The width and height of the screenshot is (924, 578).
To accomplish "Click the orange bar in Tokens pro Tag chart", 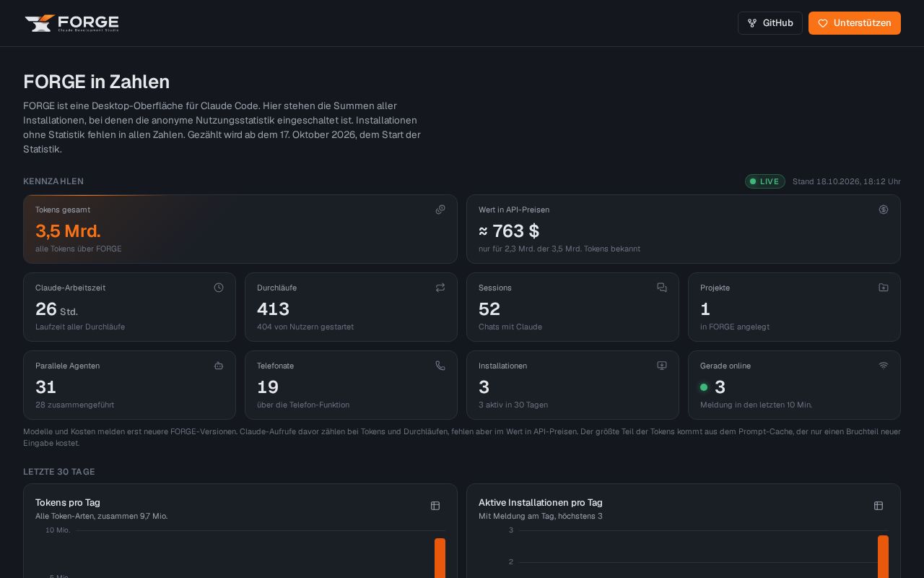I will click(x=440, y=558).
